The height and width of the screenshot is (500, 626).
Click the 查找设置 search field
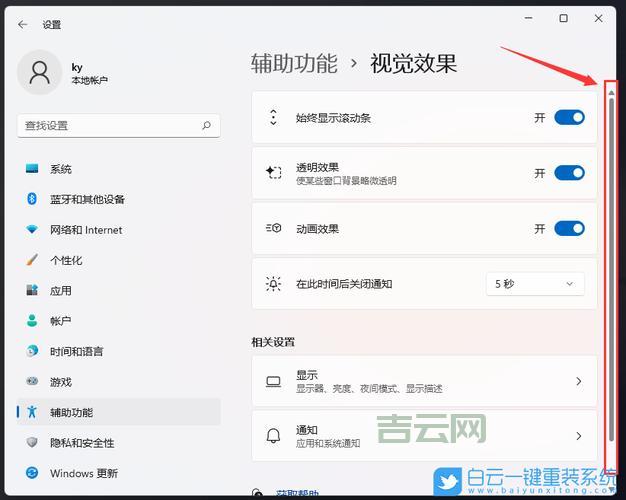coord(119,126)
